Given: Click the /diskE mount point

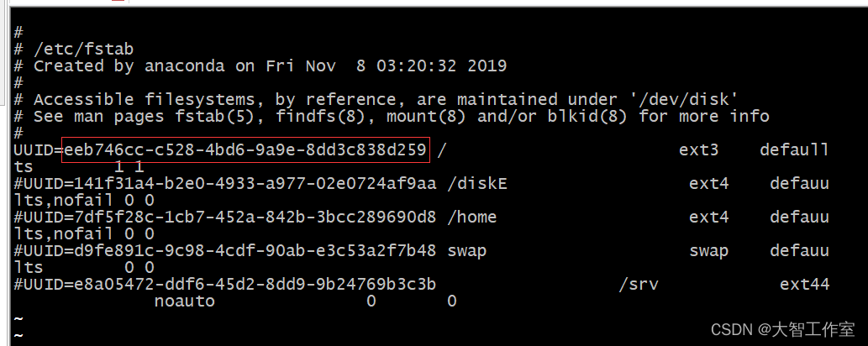Looking at the screenshot, I should (477, 183).
